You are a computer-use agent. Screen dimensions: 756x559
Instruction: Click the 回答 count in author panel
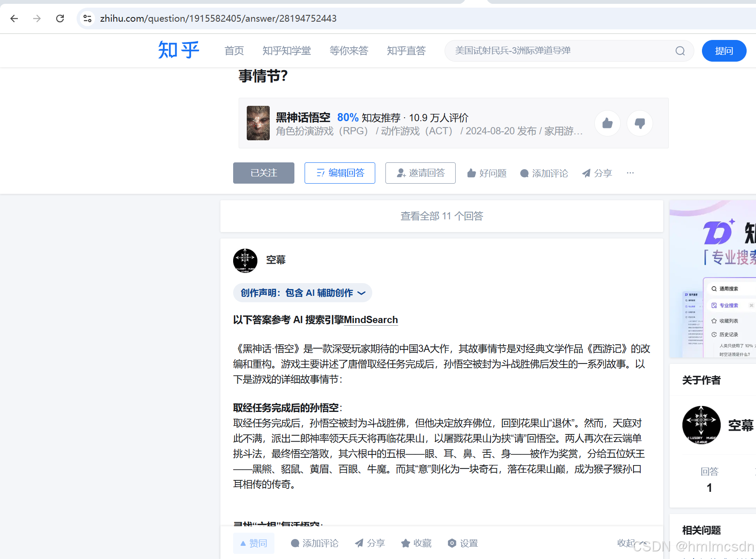pos(709,480)
